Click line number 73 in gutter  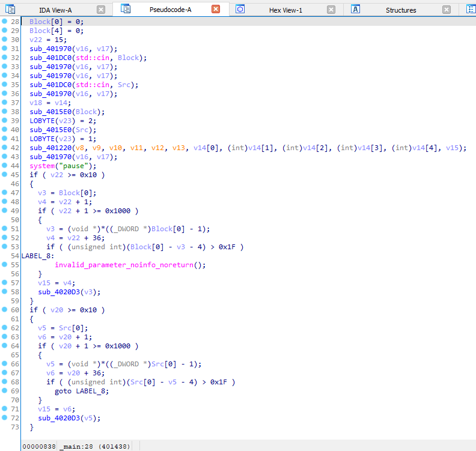(15, 427)
